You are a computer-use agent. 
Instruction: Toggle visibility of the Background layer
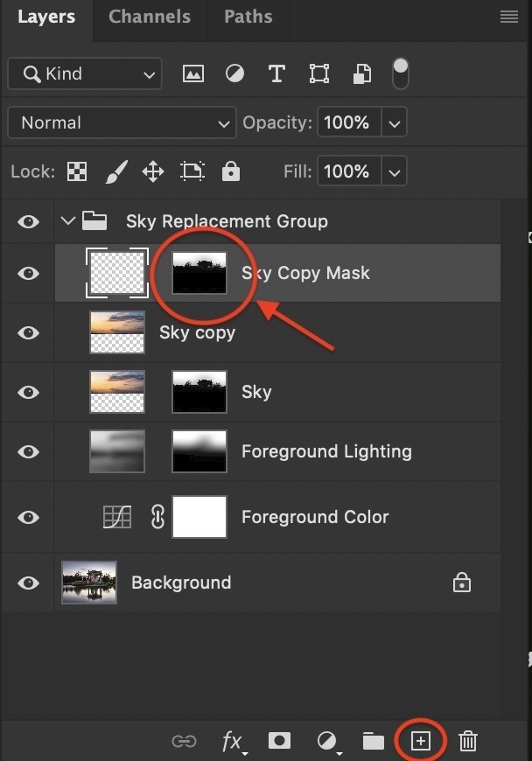point(29,583)
